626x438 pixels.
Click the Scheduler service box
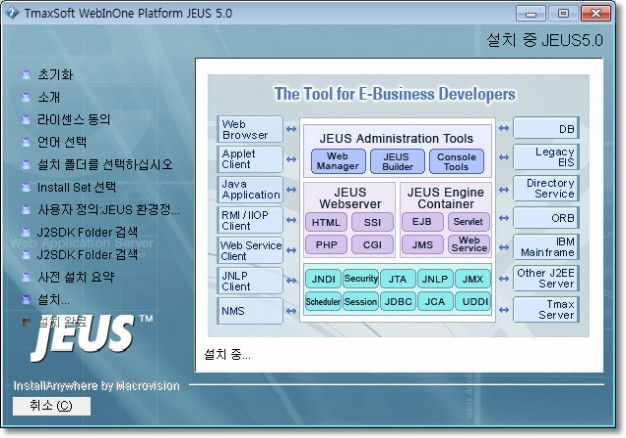point(323,301)
